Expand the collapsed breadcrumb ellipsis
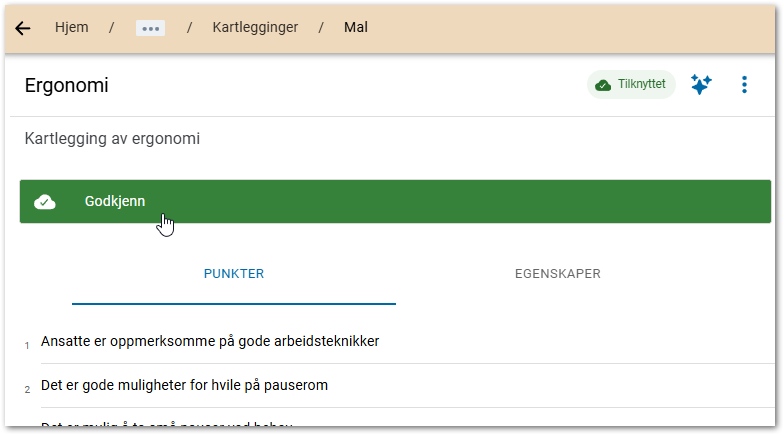The width and height of the screenshot is (784, 435). pos(150,28)
